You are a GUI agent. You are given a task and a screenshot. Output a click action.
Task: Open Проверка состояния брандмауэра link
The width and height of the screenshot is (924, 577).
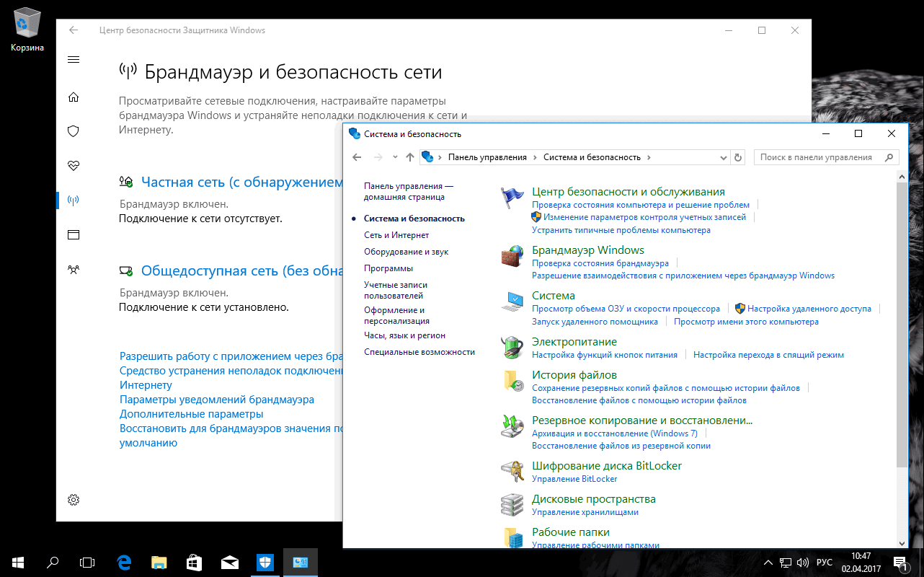coord(600,263)
